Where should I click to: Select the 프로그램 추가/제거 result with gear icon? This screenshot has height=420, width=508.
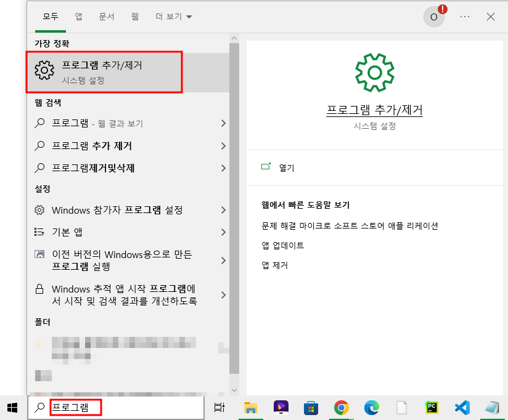pyautogui.click(x=105, y=71)
